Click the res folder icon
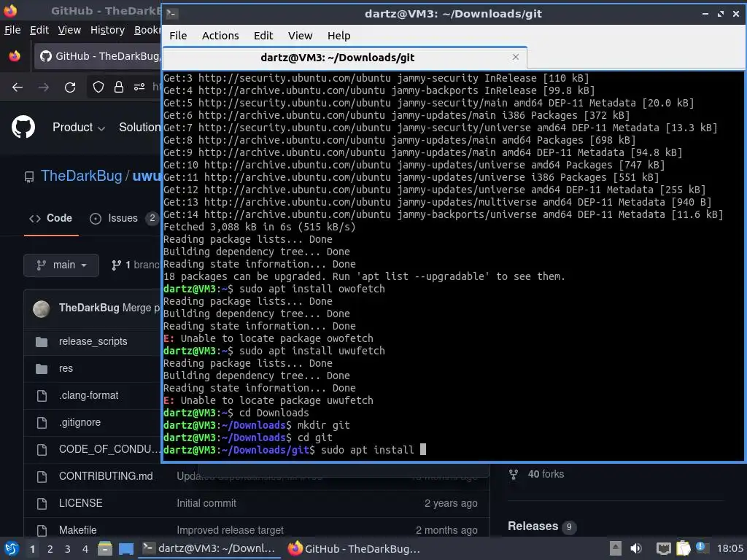 tap(42, 368)
